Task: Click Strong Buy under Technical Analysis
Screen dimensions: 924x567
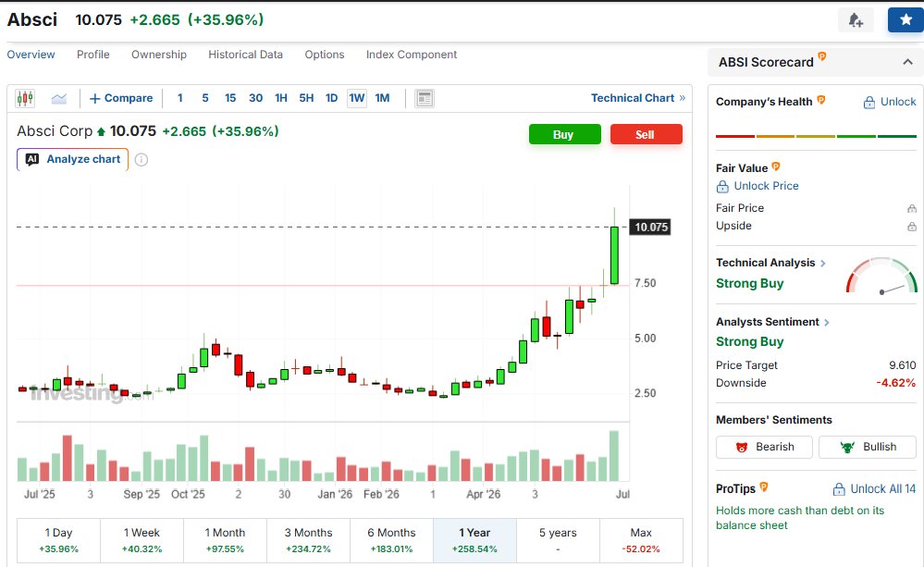Action: [x=749, y=283]
